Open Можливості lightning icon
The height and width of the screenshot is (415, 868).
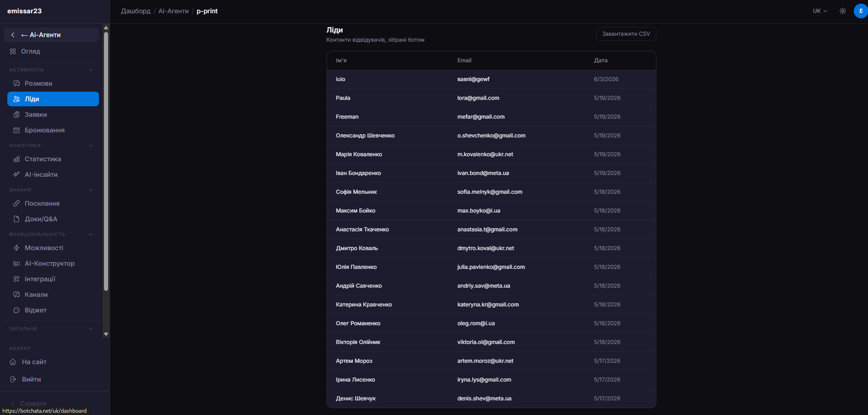(16, 248)
